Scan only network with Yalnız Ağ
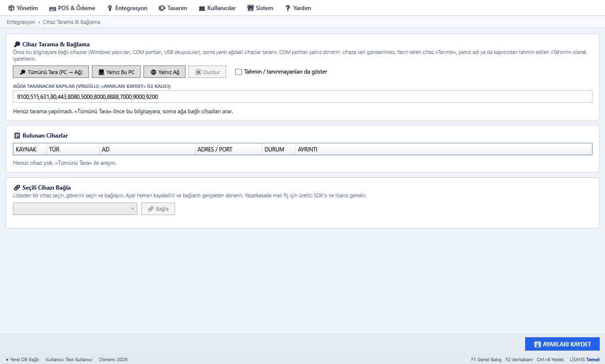The width and height of the screenshot is (605, 364). pyautogui.click(x=165, y=72)
